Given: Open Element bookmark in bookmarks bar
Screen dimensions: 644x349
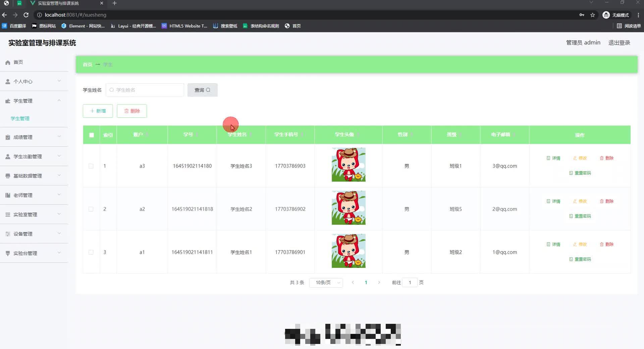Looking at the screenshot, I should (83, 26).
